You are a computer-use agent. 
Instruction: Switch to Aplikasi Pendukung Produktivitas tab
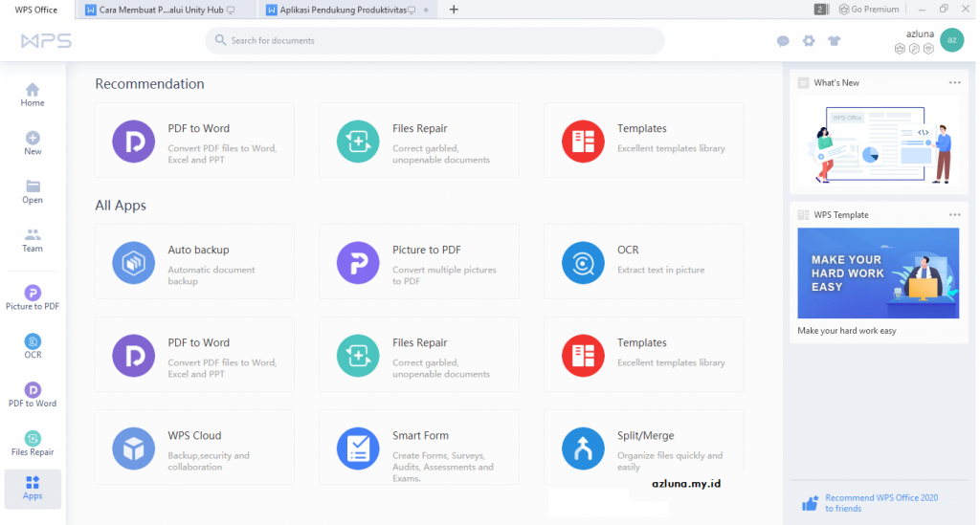(x=347, y=10)
